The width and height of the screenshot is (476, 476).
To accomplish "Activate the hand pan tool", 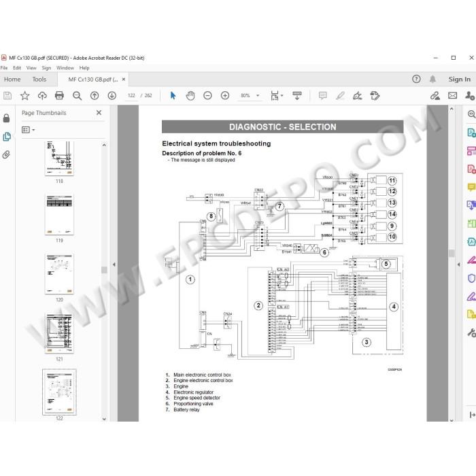I will pyautogui.click(x=190, y=96).
